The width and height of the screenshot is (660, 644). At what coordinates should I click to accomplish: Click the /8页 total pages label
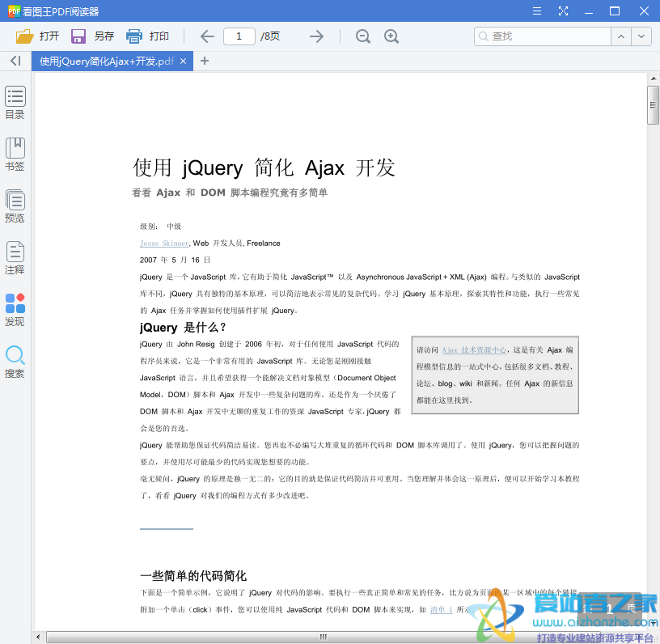pyautogui.click(x=270, y=36)
